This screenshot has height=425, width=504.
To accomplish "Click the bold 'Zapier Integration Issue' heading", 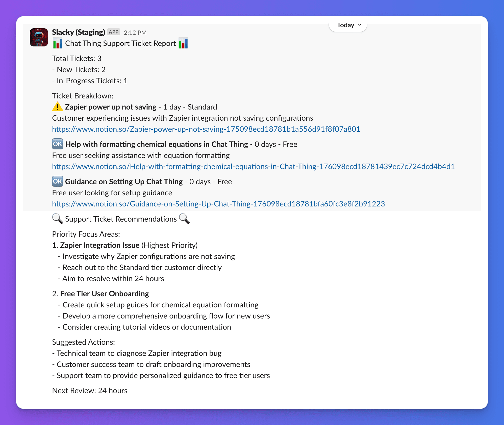I will [100, 245].
